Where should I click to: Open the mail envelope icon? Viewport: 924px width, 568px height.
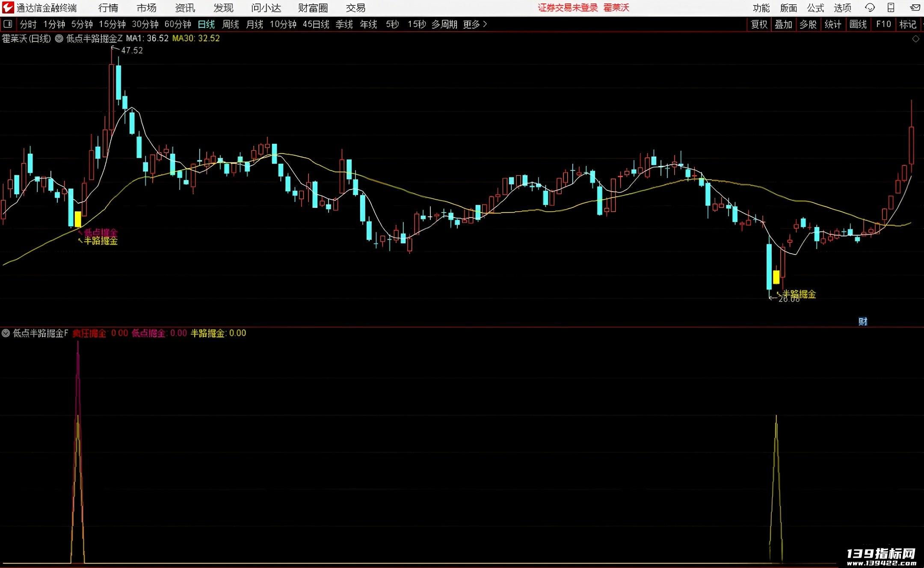915,8
